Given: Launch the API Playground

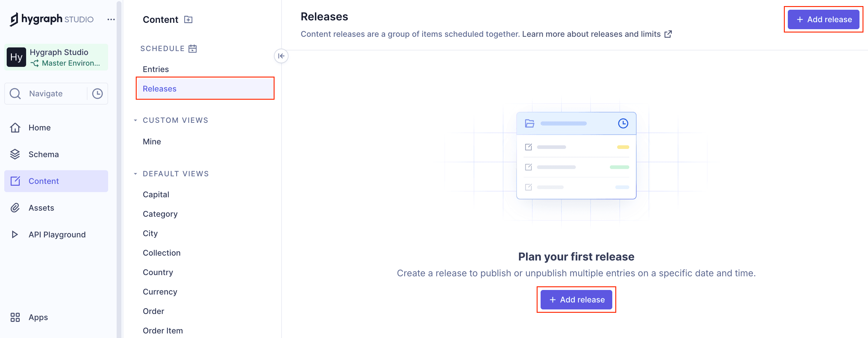Looking at the screenshot, I should [57, 234].
